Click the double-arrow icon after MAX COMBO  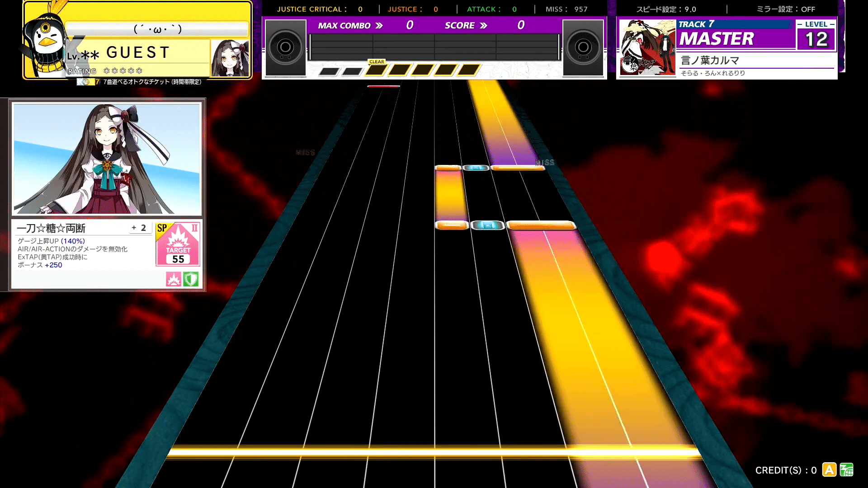[x=379, y=26]
